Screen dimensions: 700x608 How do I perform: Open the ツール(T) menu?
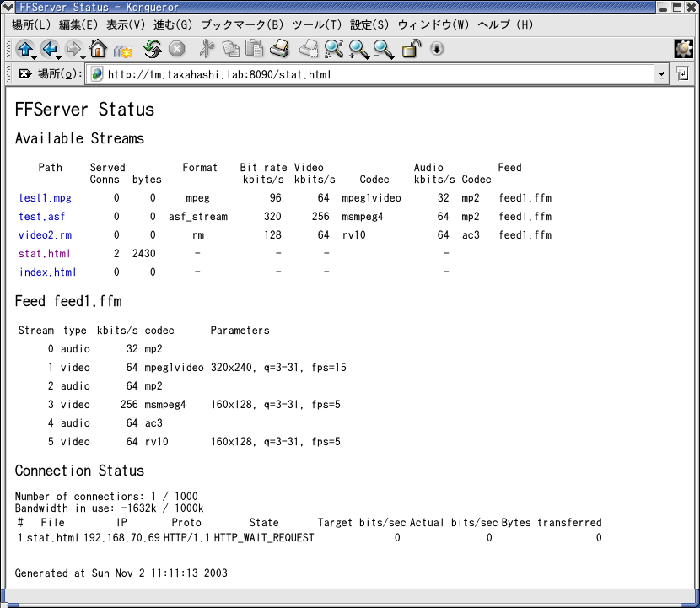317,25
